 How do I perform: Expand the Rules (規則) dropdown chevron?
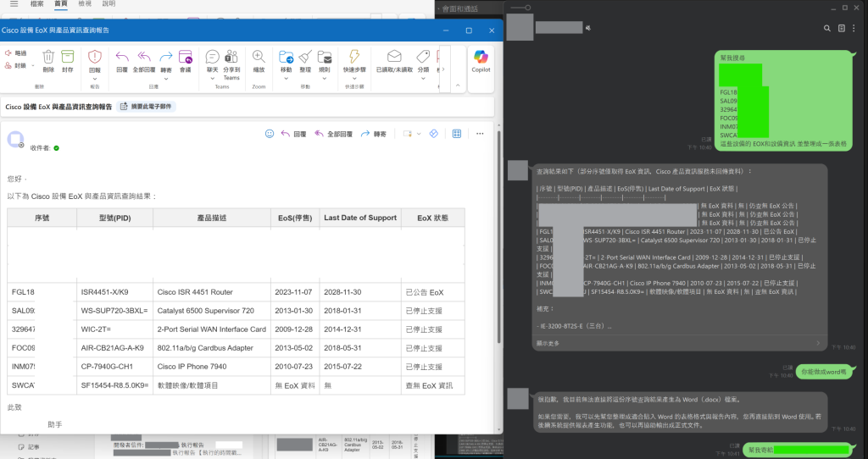[x=325, y=79]
